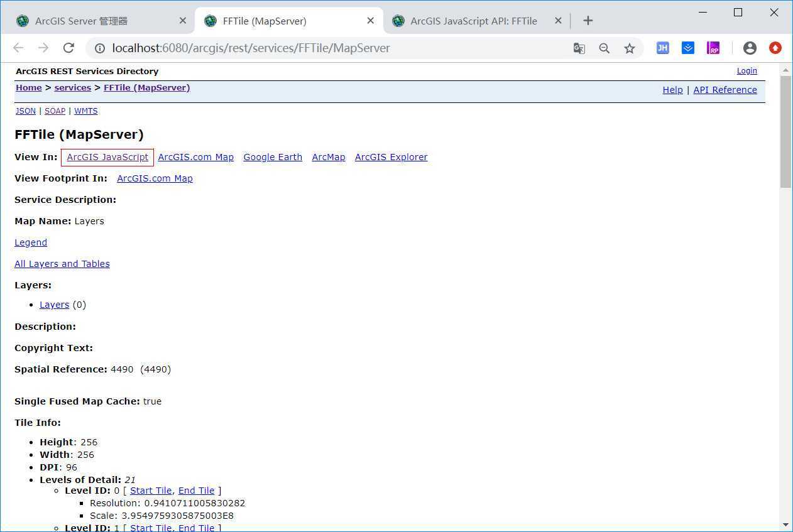This screenshot has height=532, width=793.
Task: View footprint in ArcGIS.com Map
Action: (x=155, y=178)
